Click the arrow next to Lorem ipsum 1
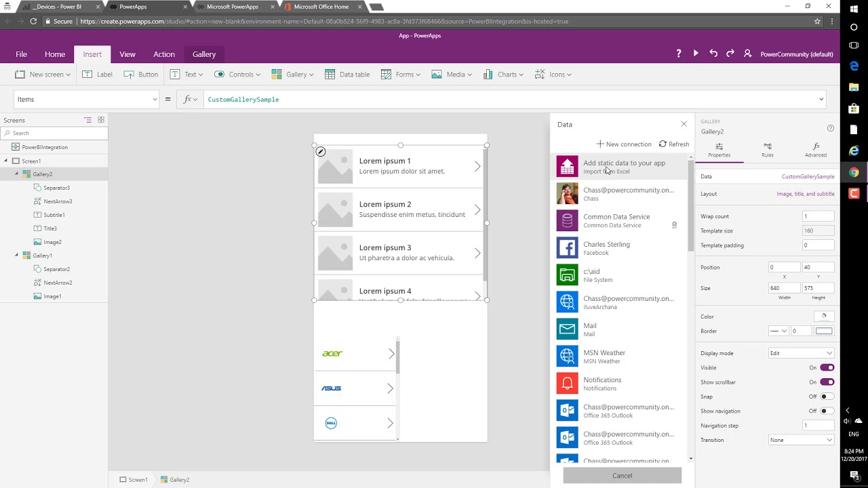The width and height of the screenshot is (868, 488). pos(477,166)
